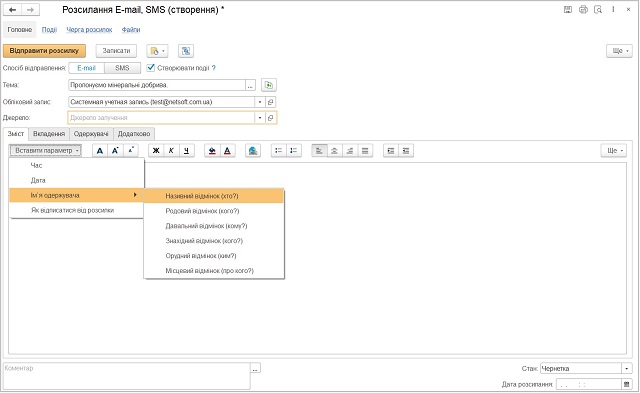640x393 pixels.
Task: Open the Обліковий запис record with its open icon
Action: [x=270, y=102]
